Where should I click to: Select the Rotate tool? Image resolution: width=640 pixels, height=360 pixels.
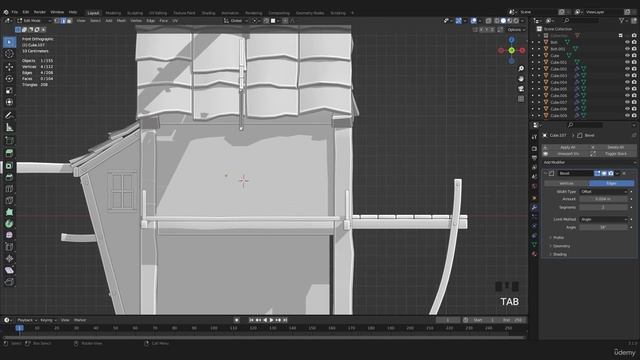(9, 78)
